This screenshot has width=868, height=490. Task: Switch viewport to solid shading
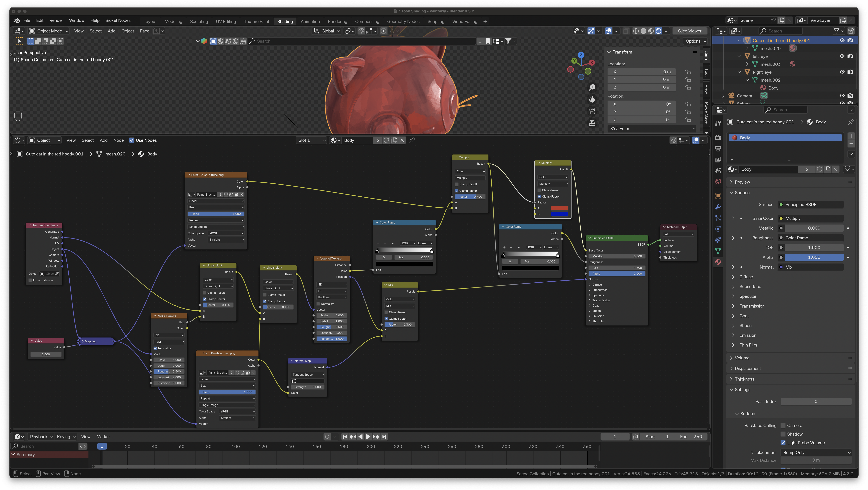[x=643, y=31]
